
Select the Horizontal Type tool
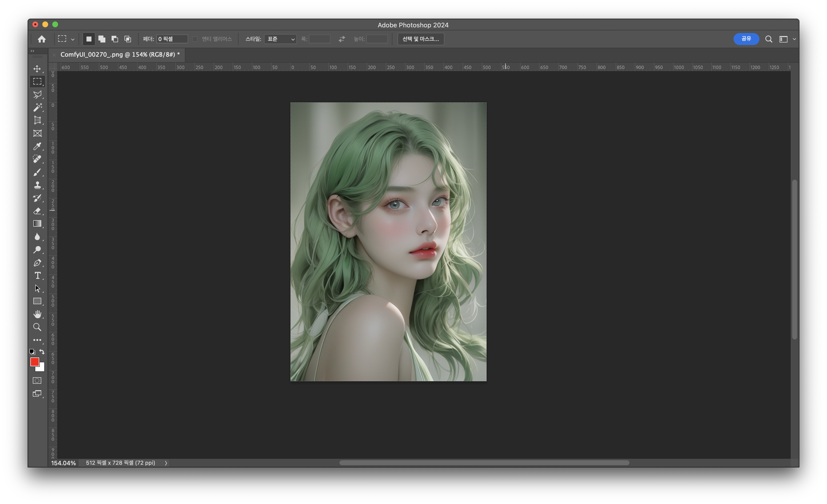[37, 276]
